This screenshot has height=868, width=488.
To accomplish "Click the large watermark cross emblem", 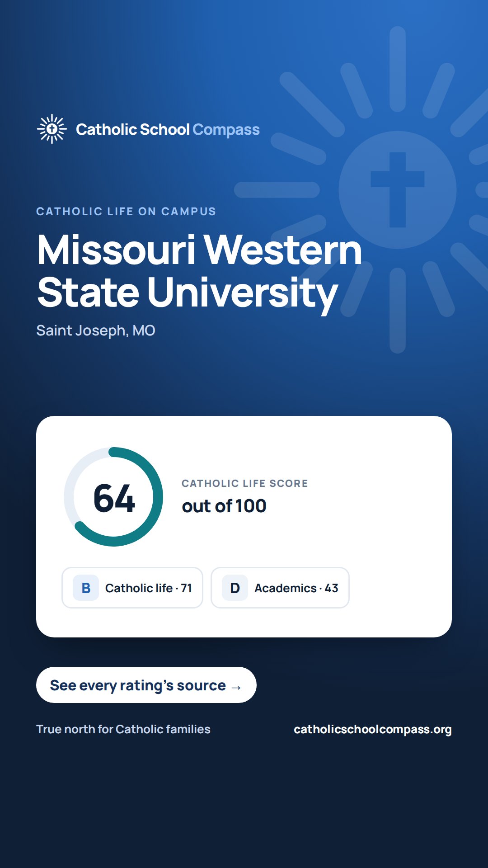I will tap(397, 189).
